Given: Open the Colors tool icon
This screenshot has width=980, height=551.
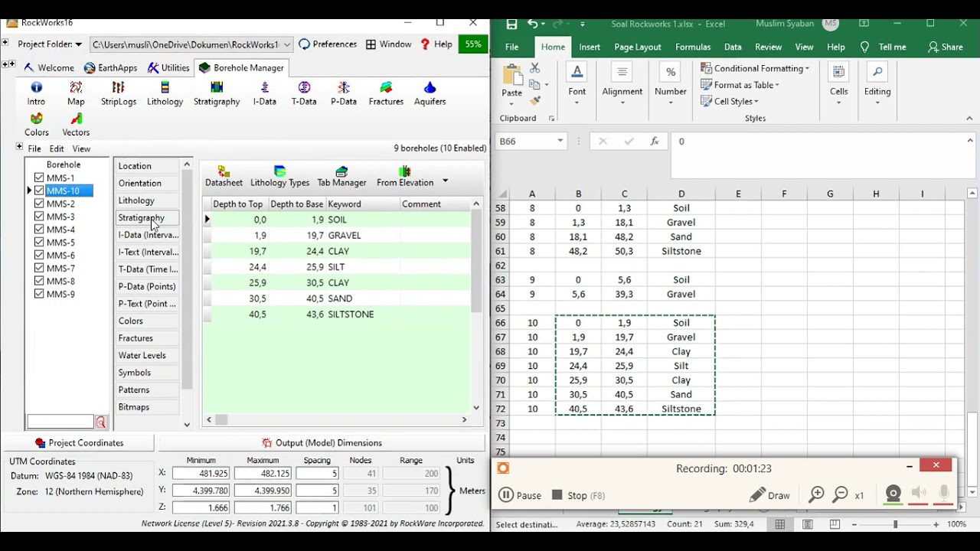Looking at the screenshot, I should pyautogui.click(x=36, y=125).
